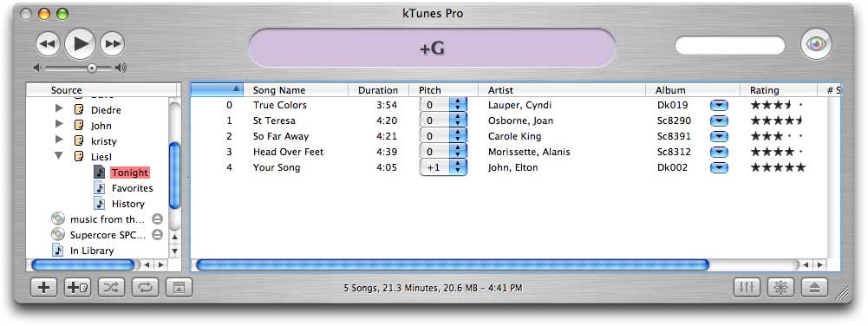Open album dropdown for Sc8391
868x326 pixels.
pyautogui.click(x=719, y=136)
